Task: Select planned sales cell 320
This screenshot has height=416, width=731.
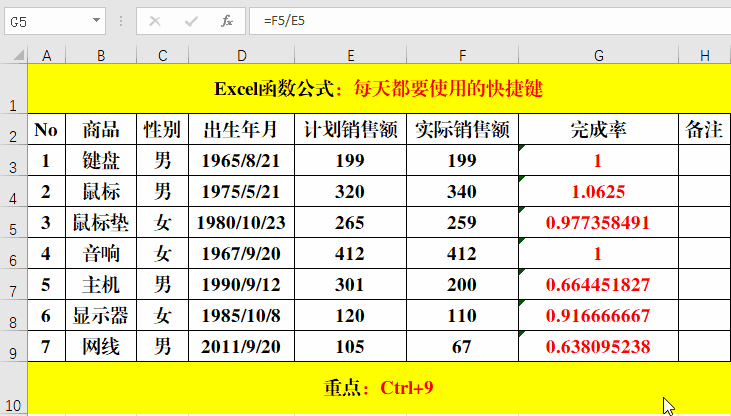Action: point(351,192)
